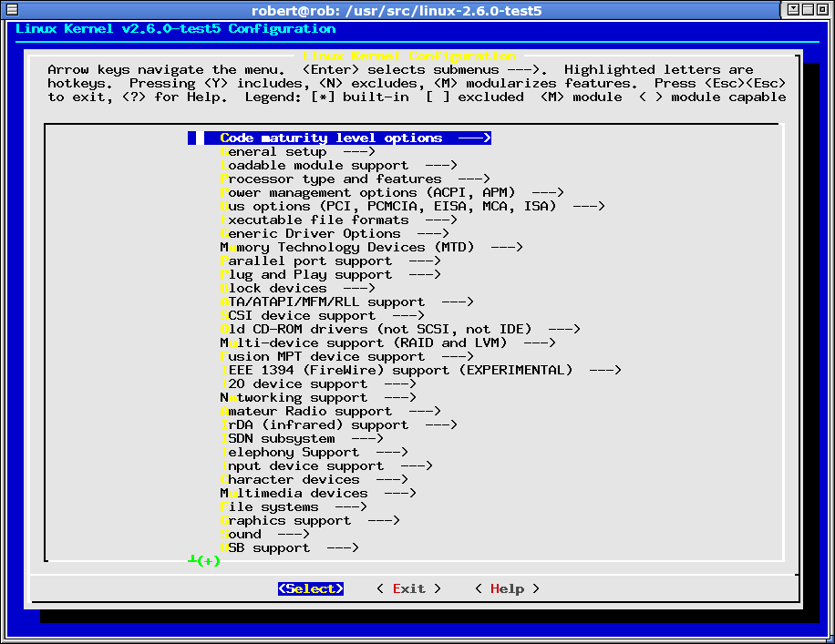The image size is (835, 644).
Task: Select Generic Driver Options entry
Action: coord(335,234)
